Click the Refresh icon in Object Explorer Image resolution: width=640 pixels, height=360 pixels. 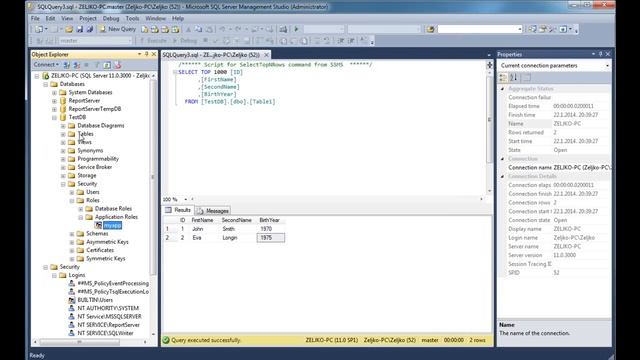(107, 65)
